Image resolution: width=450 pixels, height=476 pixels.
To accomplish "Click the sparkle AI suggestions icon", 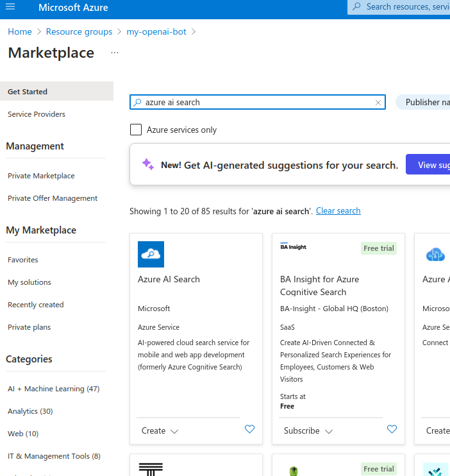I will [x=148, y=164].
